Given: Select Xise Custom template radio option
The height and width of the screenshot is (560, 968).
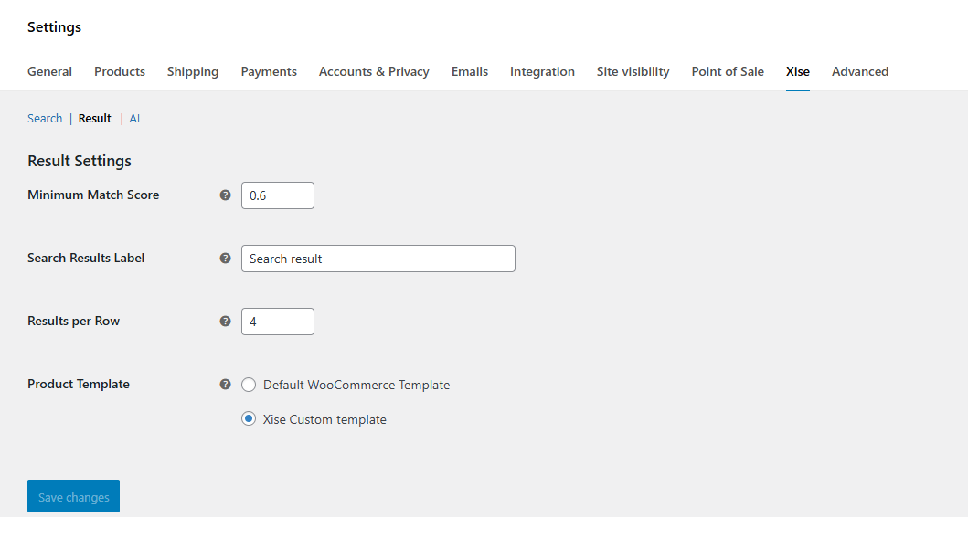Looking at the screenshot, I should (x=249, y=419).
